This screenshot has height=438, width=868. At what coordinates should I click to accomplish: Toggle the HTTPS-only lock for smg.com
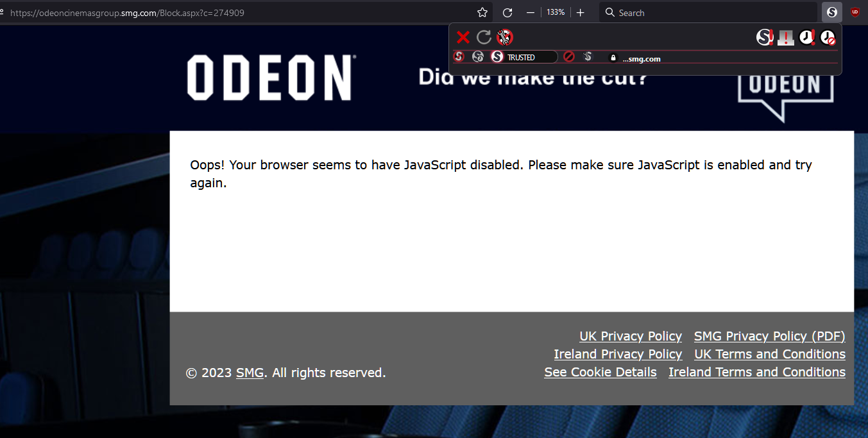click(613, 58)
